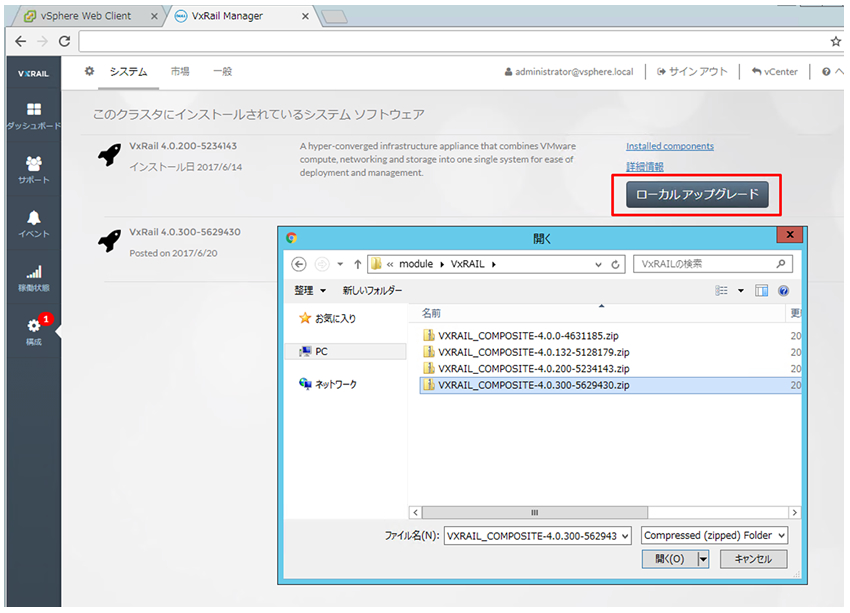
Task: Switch to the 市場 tab
Action: tap(180, 72)
